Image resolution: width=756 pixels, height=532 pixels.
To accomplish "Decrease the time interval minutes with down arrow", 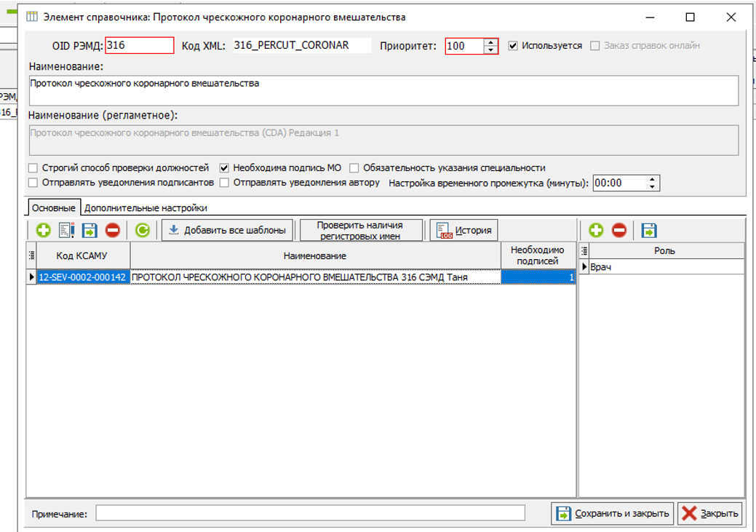I will pyautogui.click(x=653, y=186).
